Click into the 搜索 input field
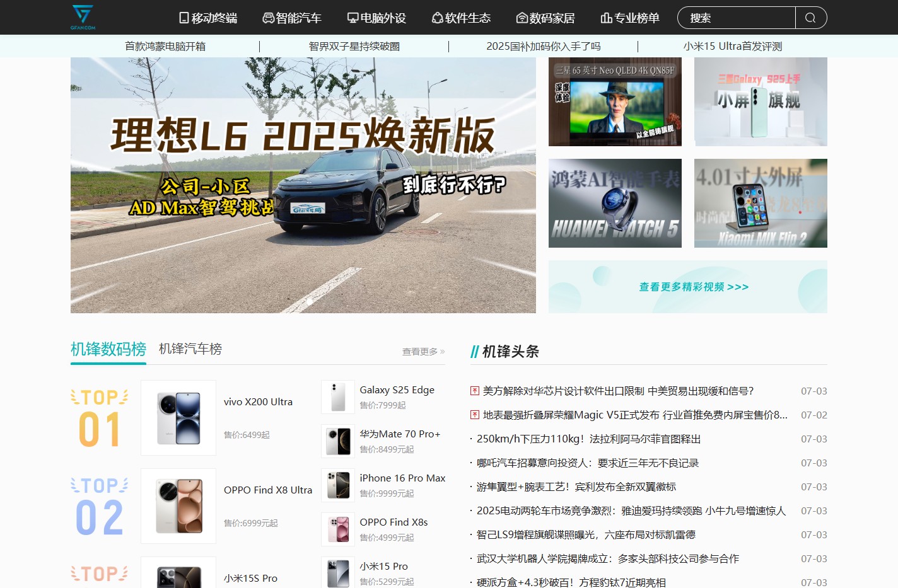 click(737, 18)
